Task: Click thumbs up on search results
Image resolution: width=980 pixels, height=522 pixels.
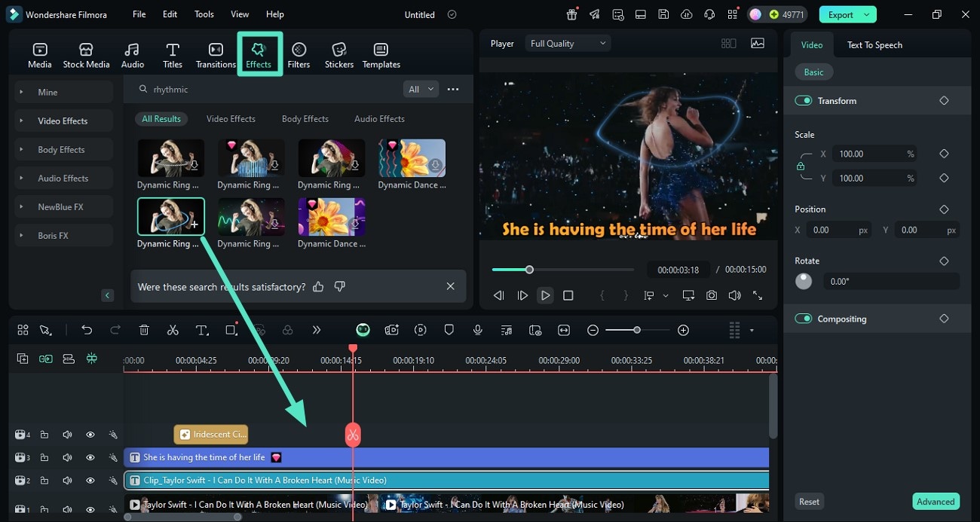Action: point(318,286)
